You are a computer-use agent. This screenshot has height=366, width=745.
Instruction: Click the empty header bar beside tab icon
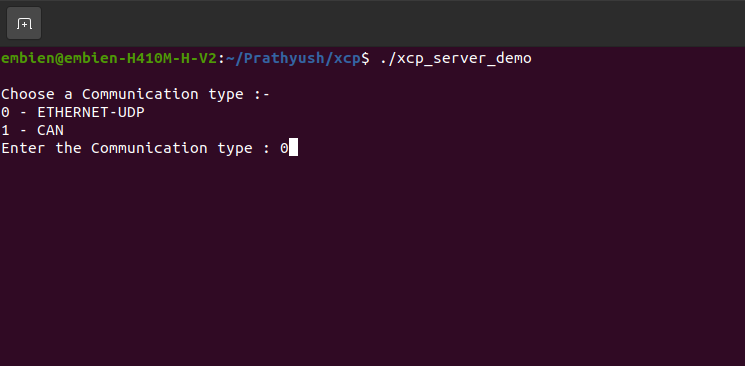click(394, 23)
